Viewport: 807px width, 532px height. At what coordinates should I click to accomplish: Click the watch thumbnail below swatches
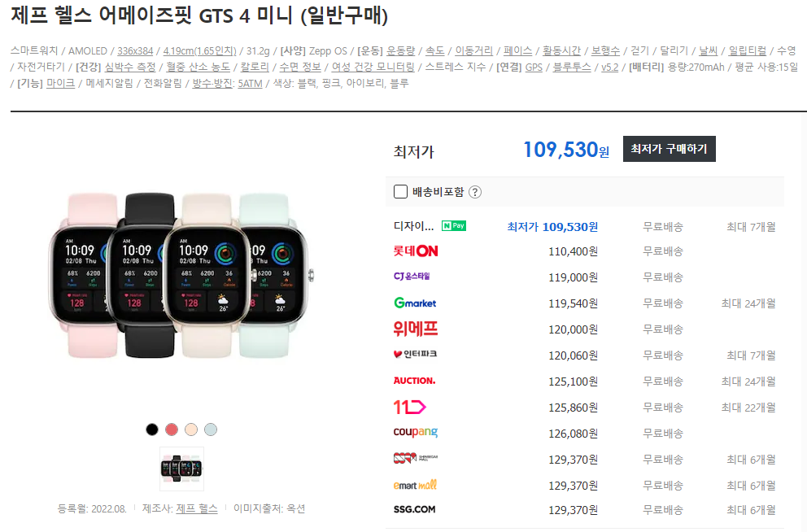click(181, 469)
